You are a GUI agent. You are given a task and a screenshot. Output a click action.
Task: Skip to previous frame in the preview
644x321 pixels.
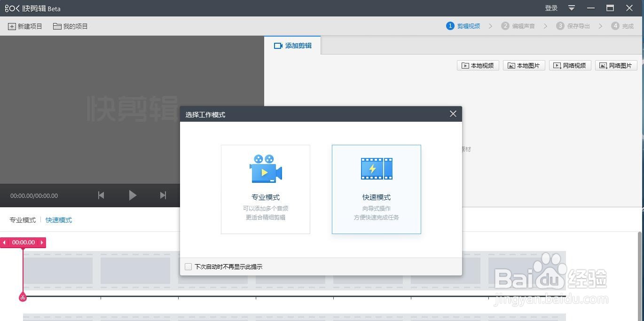pos(101,195)
